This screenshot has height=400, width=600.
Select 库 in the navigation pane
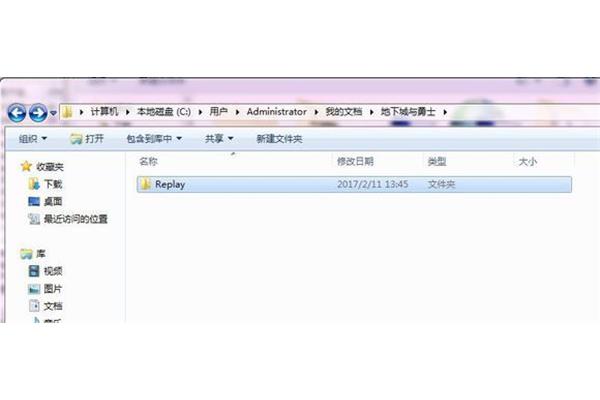pos(41,254)
